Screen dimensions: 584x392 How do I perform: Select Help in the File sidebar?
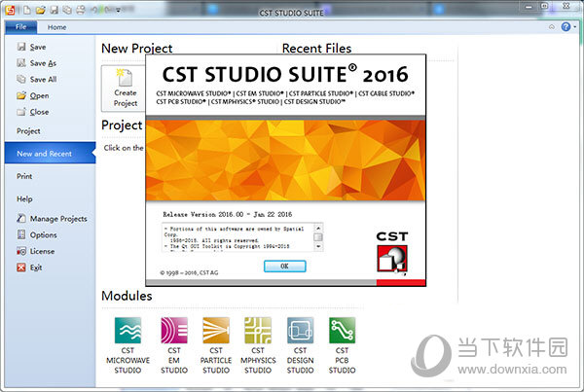(x=24, y=198)
